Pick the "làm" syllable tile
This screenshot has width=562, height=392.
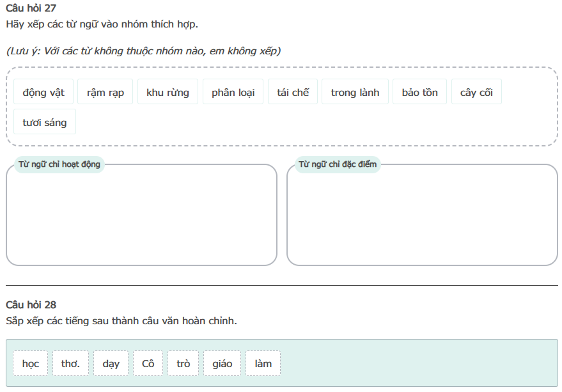(263, 363)
